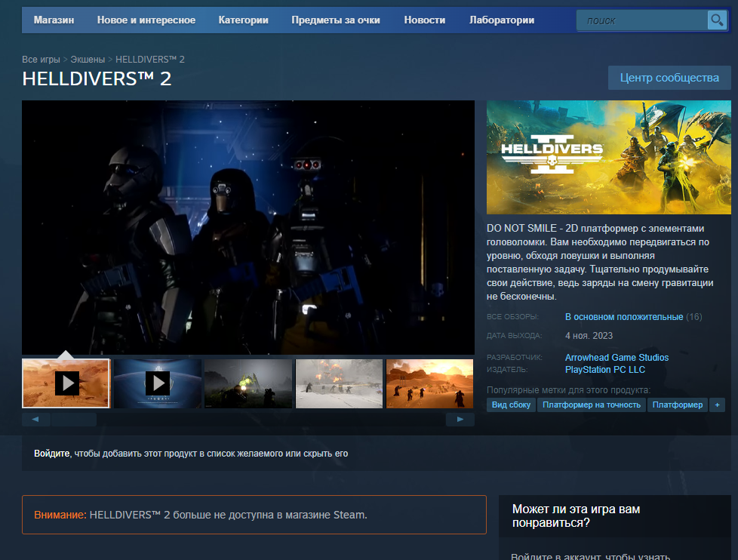Expand more tags with the plus button
738x560 pixels.
click(x=718, y=405)
